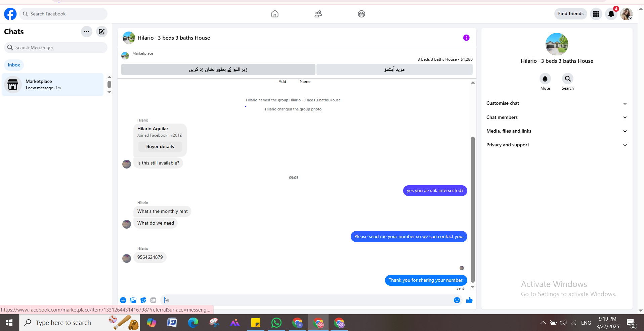Expand Media, files and links section
The height and width of the screenshot is (331, 644).
[557, 131]
